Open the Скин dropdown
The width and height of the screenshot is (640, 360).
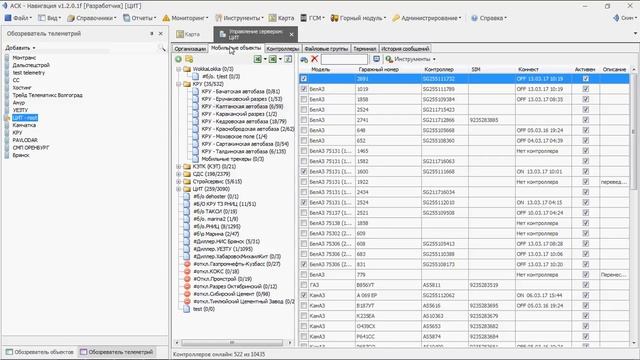(625, 18)
